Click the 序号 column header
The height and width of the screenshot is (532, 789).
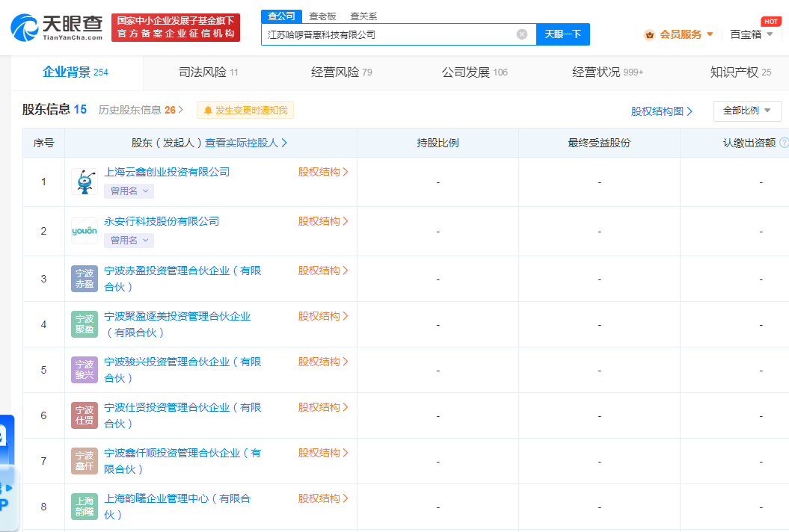click(x=44, y=143)
